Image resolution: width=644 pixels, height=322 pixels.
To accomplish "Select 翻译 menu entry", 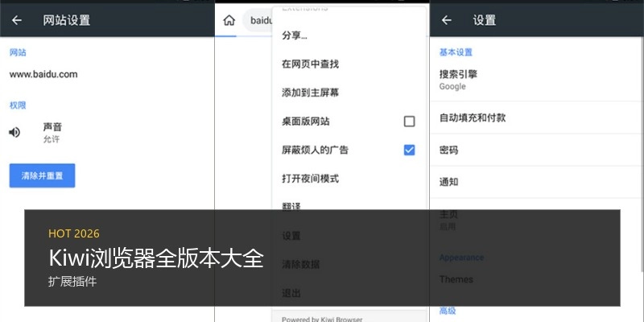I will (x=349, y=207).
